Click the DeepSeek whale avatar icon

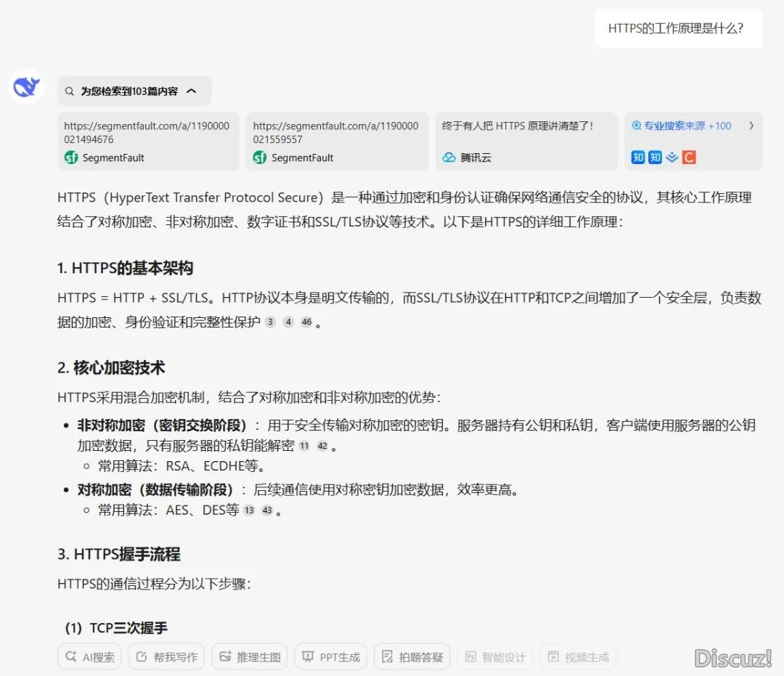click(x=27, y=86)
